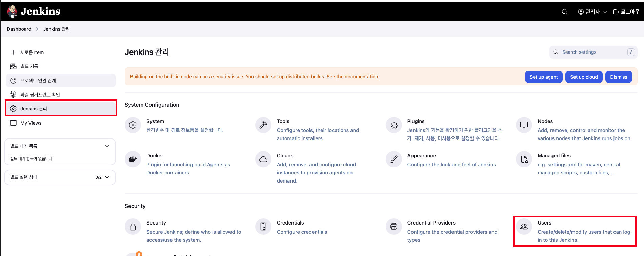Image resolution: width=644 pixels, height=256 pixels.
Task: Click the breadcrumb chevron after Dashboard
Action: [x=37, y=29]
